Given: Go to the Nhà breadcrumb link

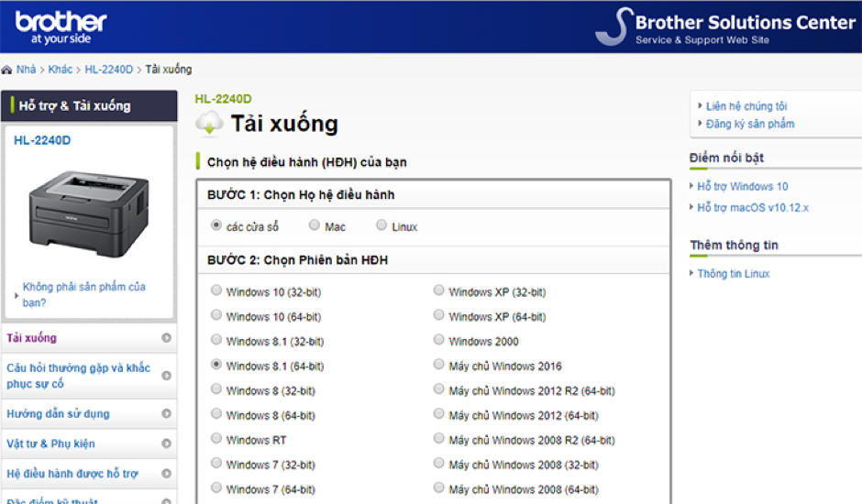Looking at the screenshot, I should 26,70.
